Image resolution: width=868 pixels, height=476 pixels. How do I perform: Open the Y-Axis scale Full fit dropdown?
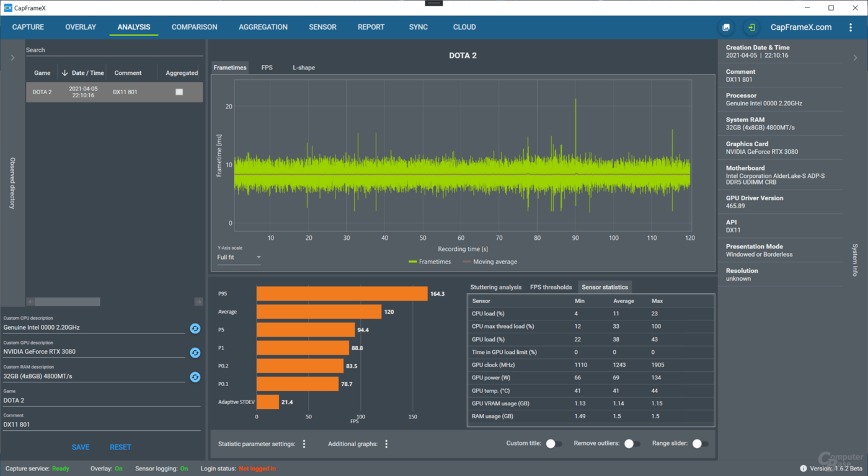click(x=238, y=257)
